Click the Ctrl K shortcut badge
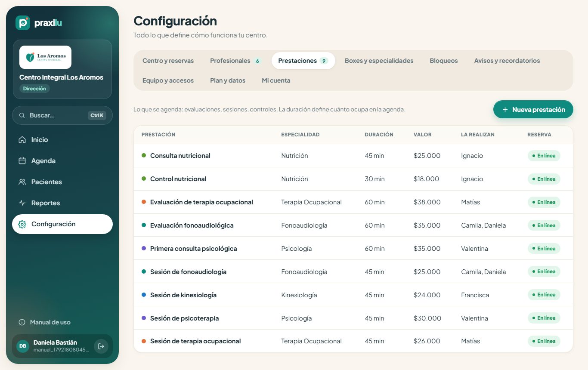Image resolution: width=588 pixels, height=370 pixels. (97, 115)
